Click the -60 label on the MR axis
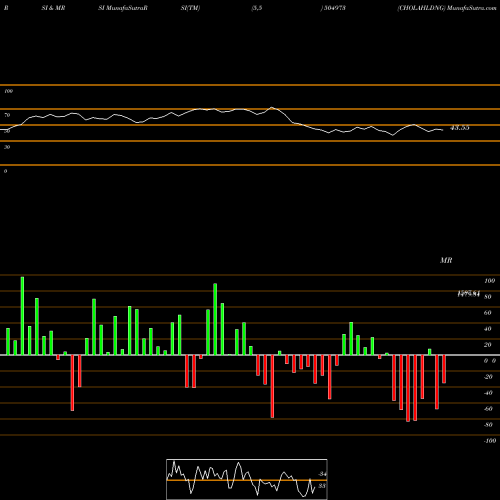This screenshot has width=500, height=500. [x=488, y=409]
